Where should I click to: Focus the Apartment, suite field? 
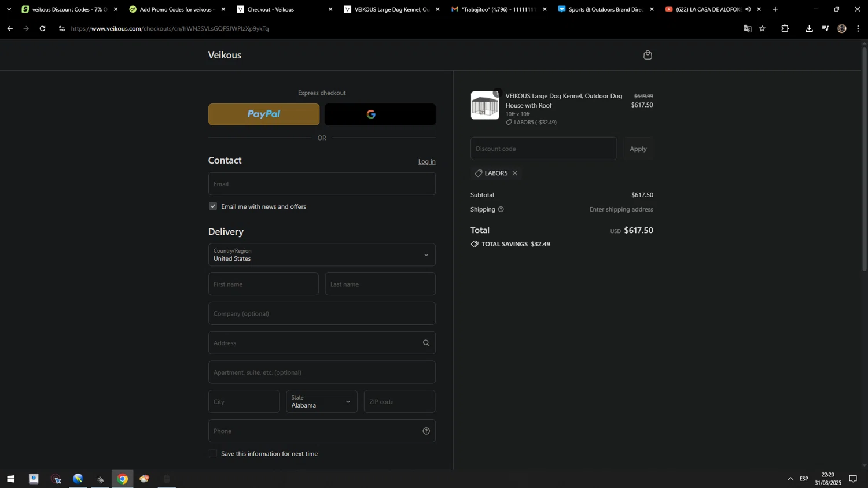coord(322,372)
